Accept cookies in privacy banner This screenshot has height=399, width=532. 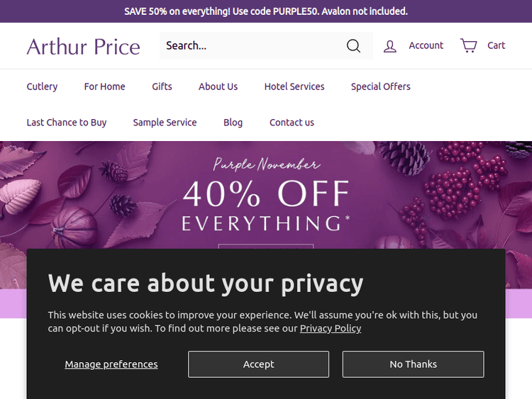click(x=258, y=364)
